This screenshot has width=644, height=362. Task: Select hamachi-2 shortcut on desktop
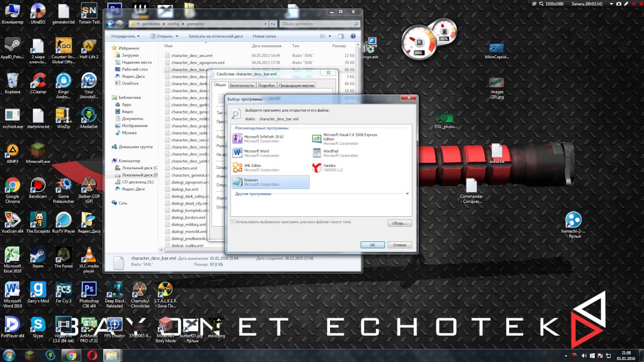pos(574,225)
